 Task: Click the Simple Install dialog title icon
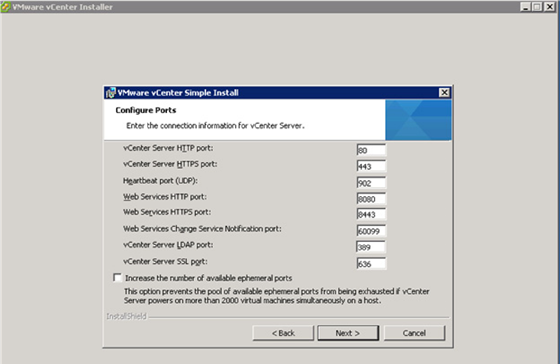[x=111, y=93]
